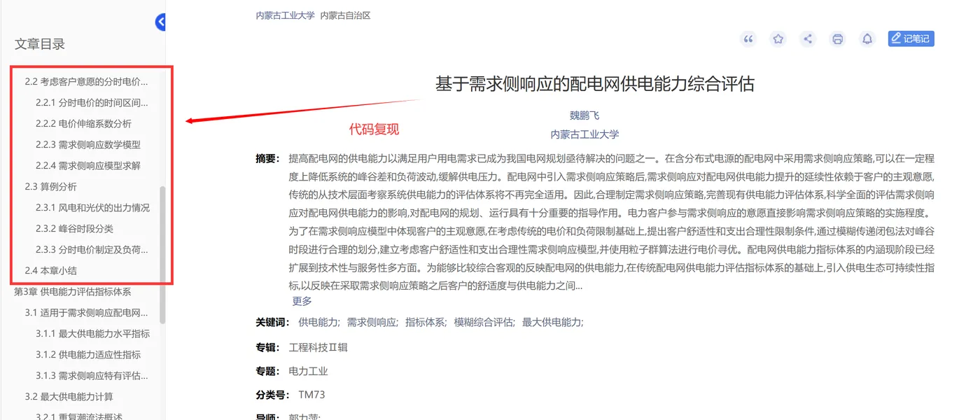Select outline item 2.3.1 风电和光伏的出力情况
Screen dimensions: 980x420
[x=92, y=207]
